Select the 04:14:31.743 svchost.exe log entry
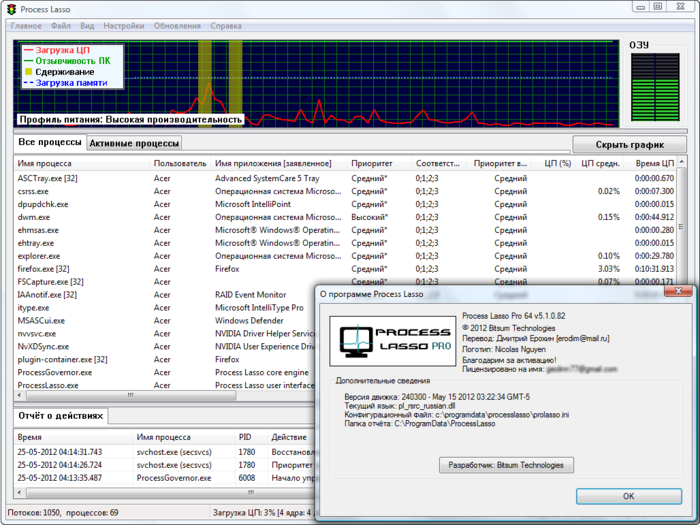Viewport: 700px width, 525px height. 165,452
